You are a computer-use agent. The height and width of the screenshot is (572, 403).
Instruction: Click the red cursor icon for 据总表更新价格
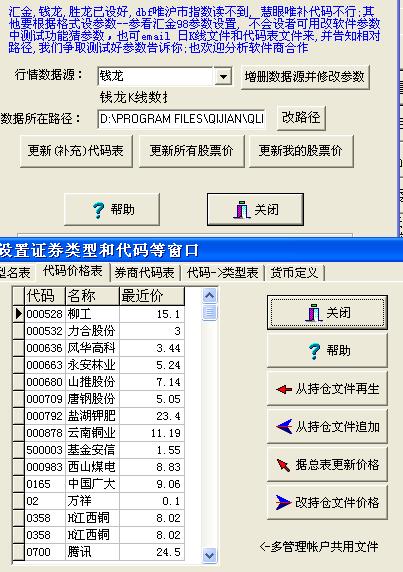pyautogui.click(x=283, y=465)
